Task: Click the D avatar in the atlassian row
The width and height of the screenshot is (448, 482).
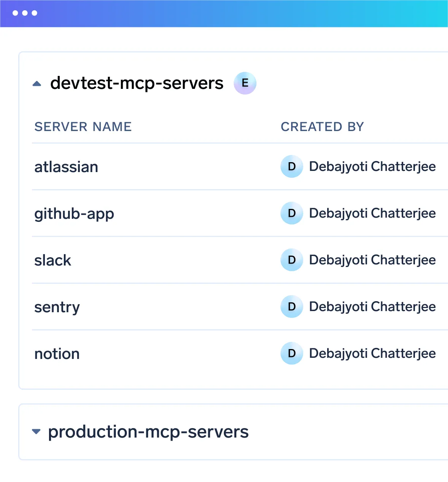Action: [292, 166]
